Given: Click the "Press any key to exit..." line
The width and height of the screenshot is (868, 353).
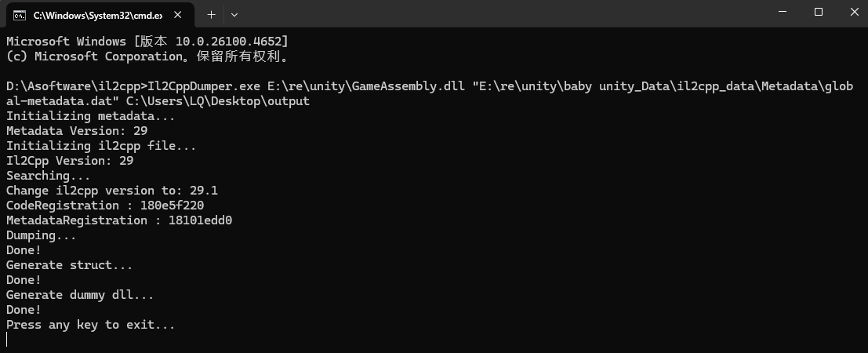Looking at the screenshot, I should [x=91, y=325].
